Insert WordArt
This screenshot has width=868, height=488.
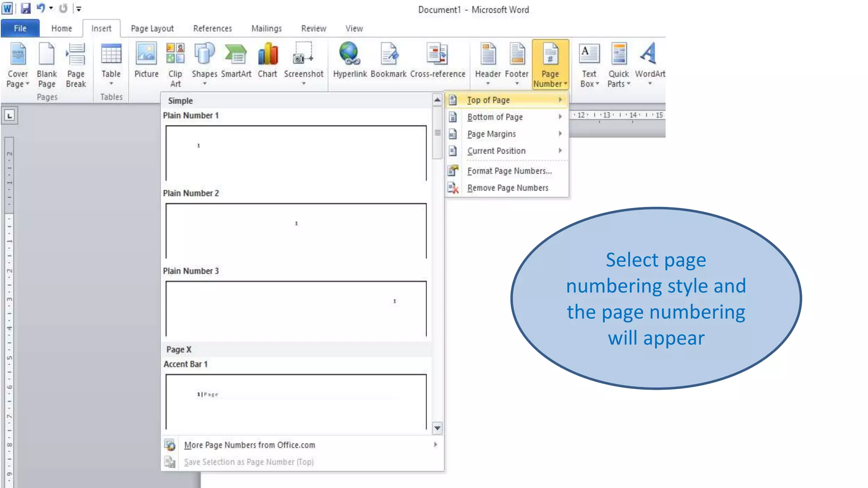[x=650, y=64]
